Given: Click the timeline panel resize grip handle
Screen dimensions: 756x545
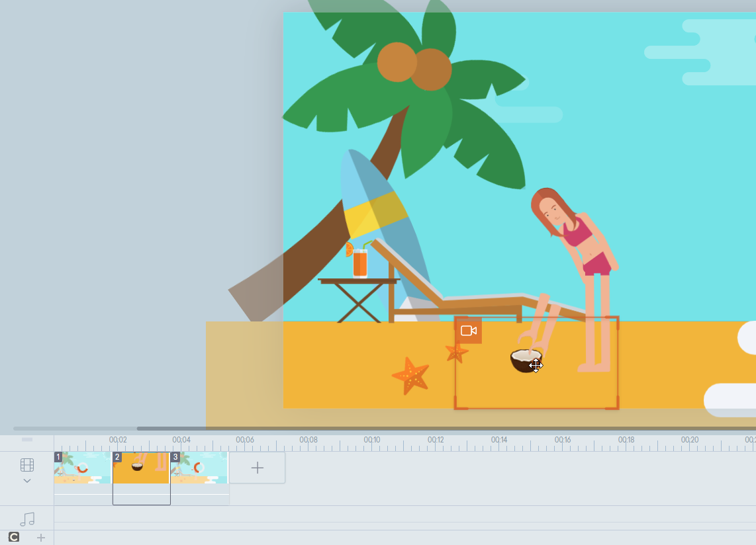Looking at the screenshot, I should [x=27, y=439].
